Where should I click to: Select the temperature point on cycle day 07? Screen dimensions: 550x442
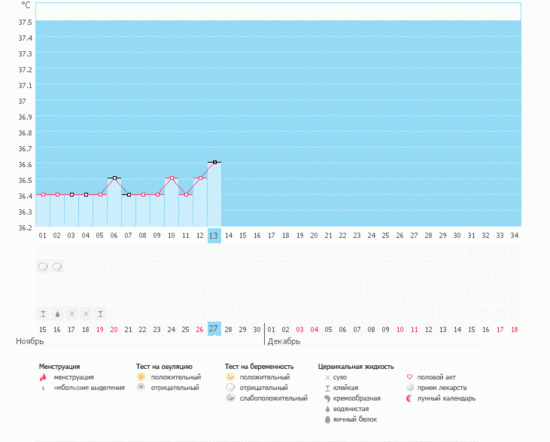129,194
